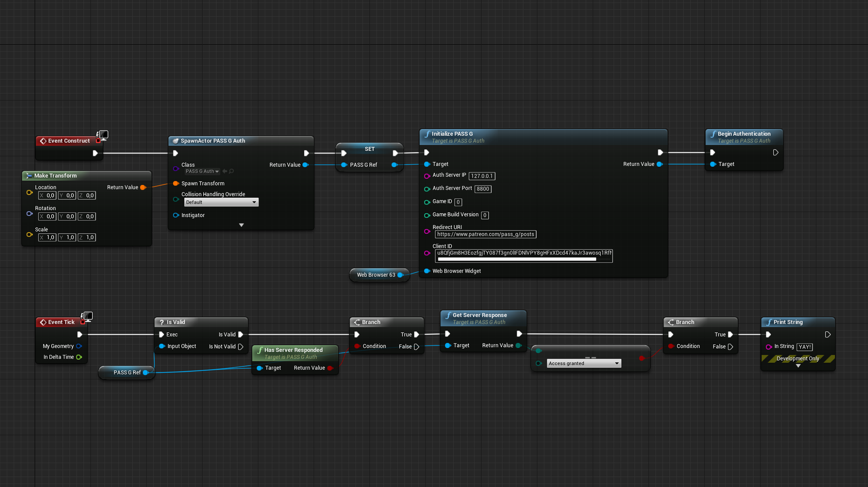868x487 pixels.
Task: Edit Redirect URI patreon URL field
Action: tap(486, 234)
